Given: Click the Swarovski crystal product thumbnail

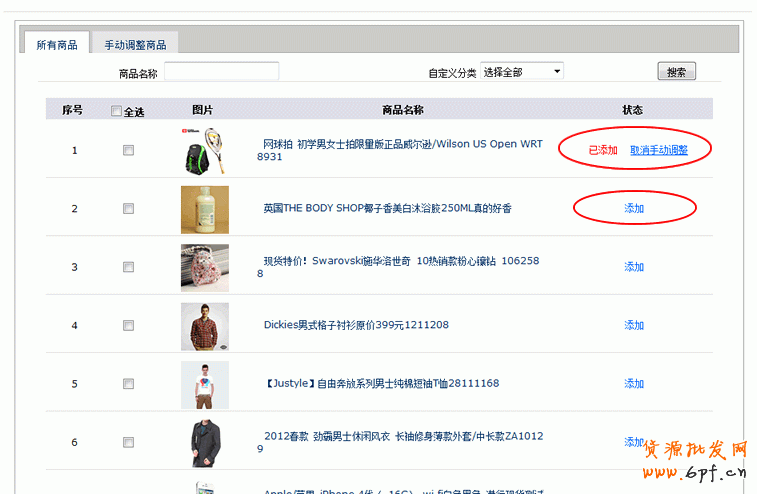Looking at the screenshot, I should (205, 267).
